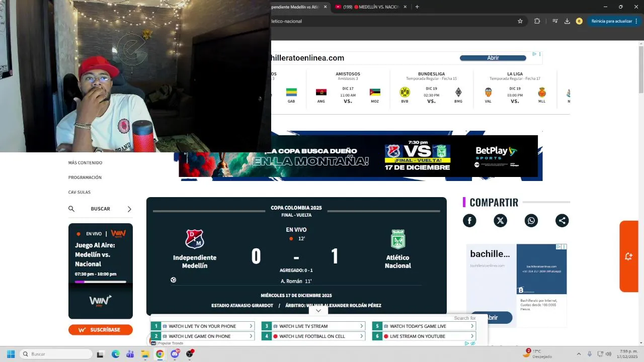The image size is (644, 362).
Task: Click the Atlético Nacional crest
Action: 398,239
